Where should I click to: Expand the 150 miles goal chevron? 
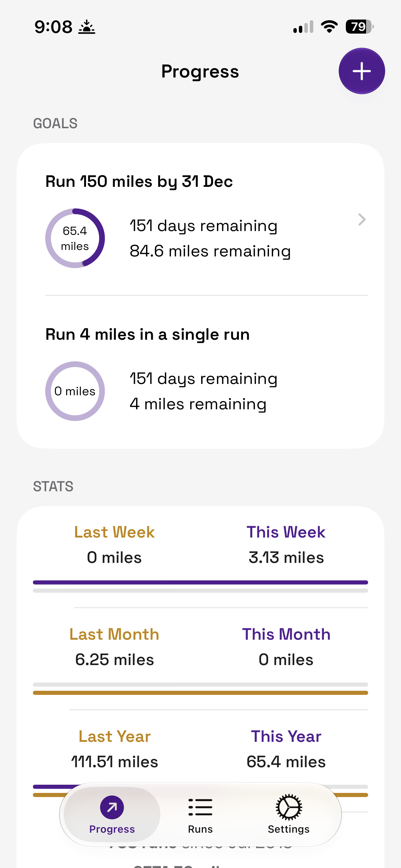click(362, 219)
